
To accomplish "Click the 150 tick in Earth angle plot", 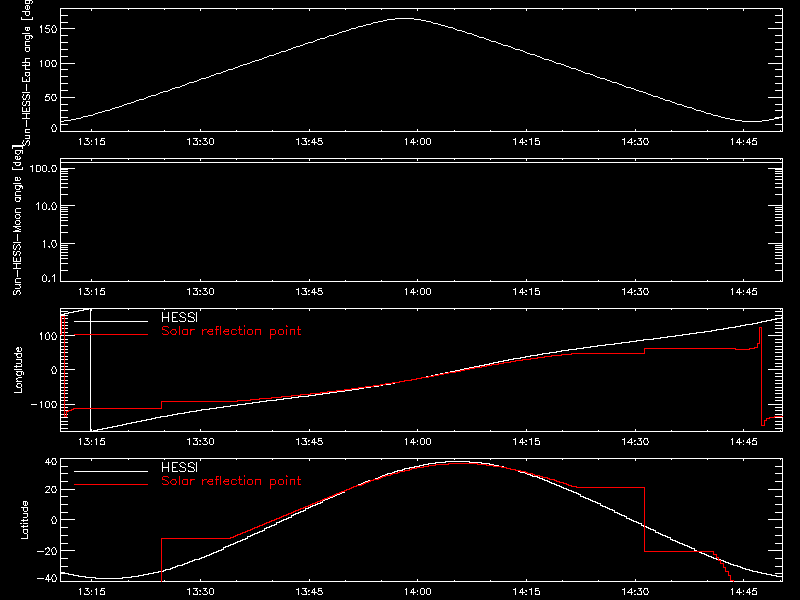I will pos(47,30).
